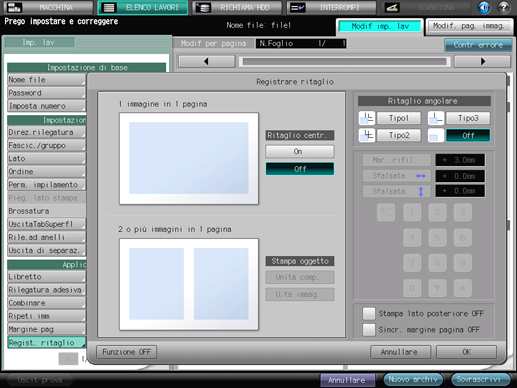Viewport: 517px width, 388px height.
Task: Click Annullare in the dialog
Action: [x=400, y=352]
